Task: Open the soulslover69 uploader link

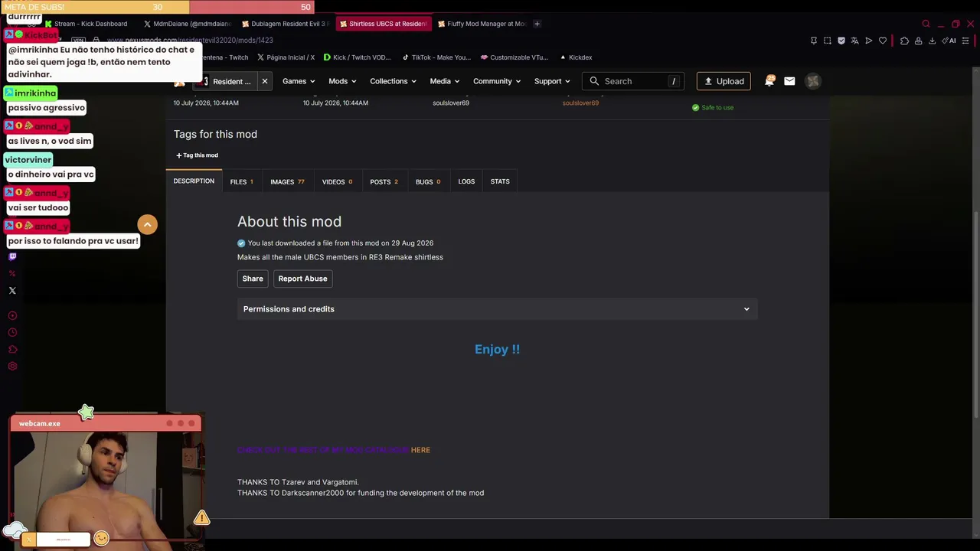Action: 580,103
